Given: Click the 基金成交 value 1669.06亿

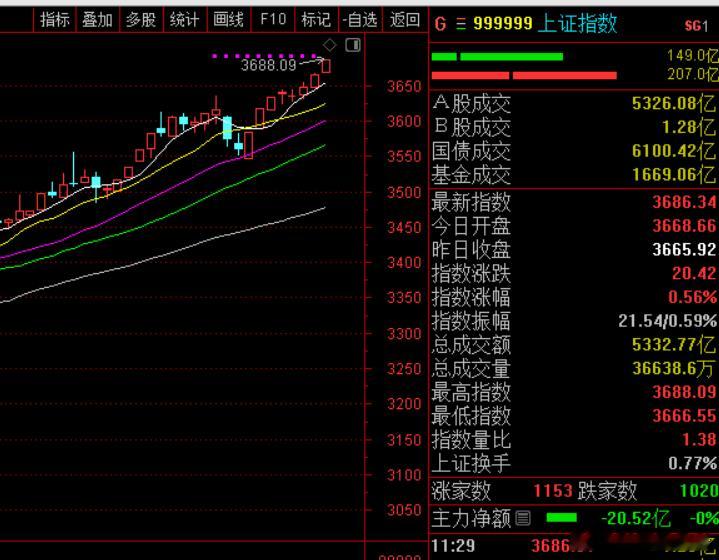Looking at the screenshot, I should [x=674, y=175].
